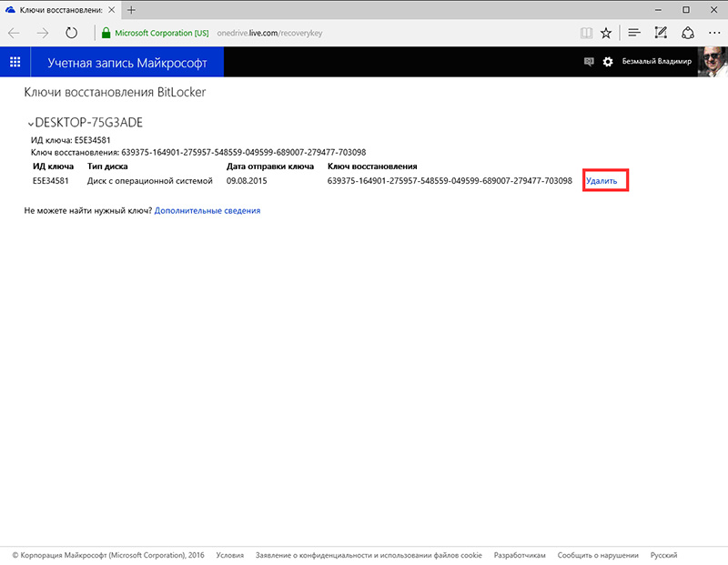
Task: Click the green lock site identity icon
Action: pyautogui.click(x=106, y=33)
